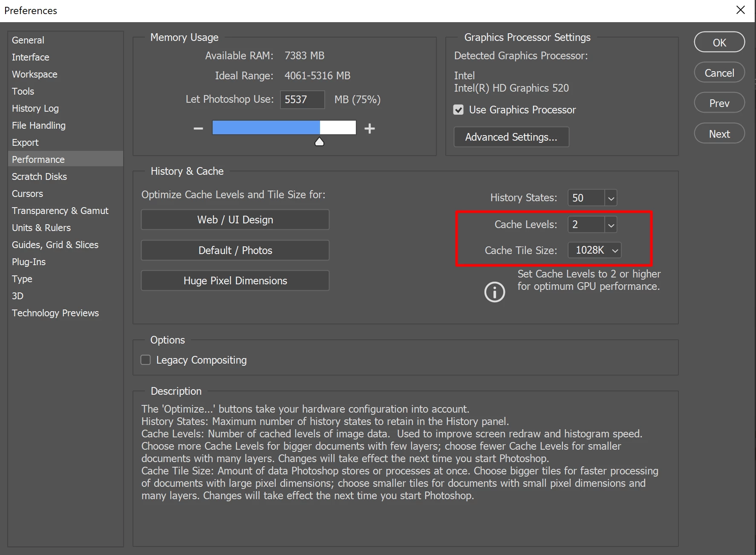Select Tools preferences category
Viewport: 756px width, 555px height.
tap(65, 91)
